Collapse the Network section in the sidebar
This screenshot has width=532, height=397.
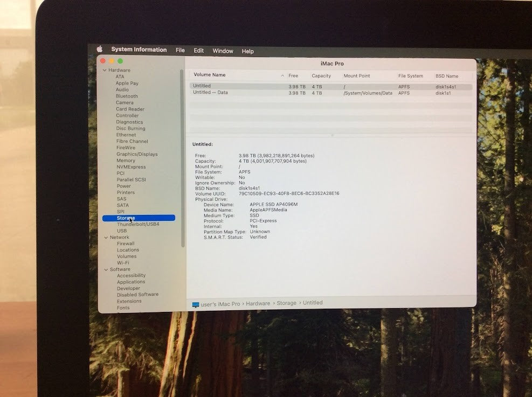tap(105, 237)
